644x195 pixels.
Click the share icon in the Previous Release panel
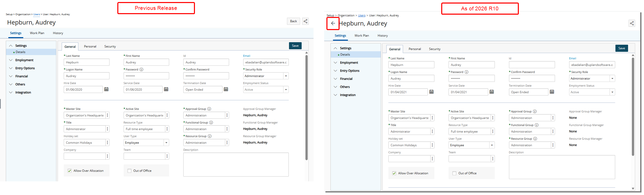305,21
